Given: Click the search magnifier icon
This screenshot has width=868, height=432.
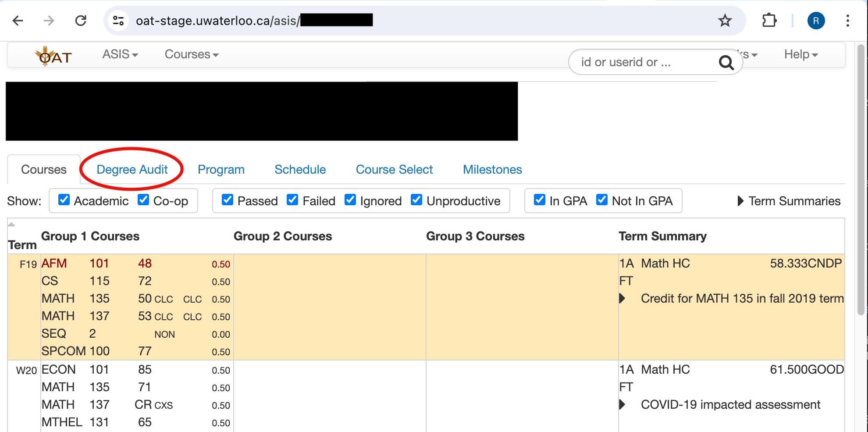Looking at the screenshot, I should click(x=726, y=62).
